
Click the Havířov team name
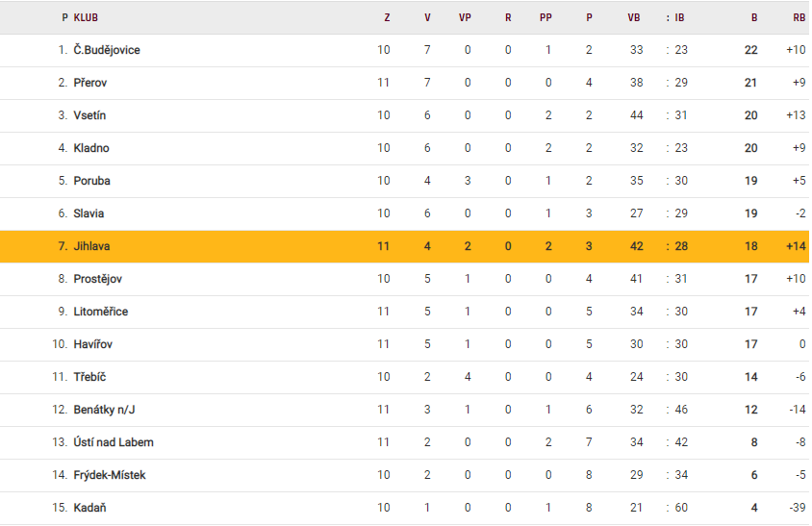click(x=93, y=344)
